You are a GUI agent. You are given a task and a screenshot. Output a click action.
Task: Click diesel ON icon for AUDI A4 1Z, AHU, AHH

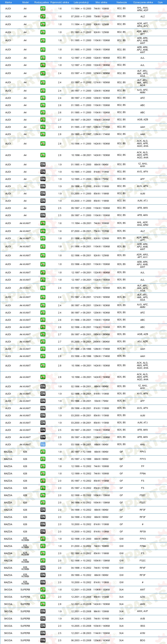tap(43, 165)
